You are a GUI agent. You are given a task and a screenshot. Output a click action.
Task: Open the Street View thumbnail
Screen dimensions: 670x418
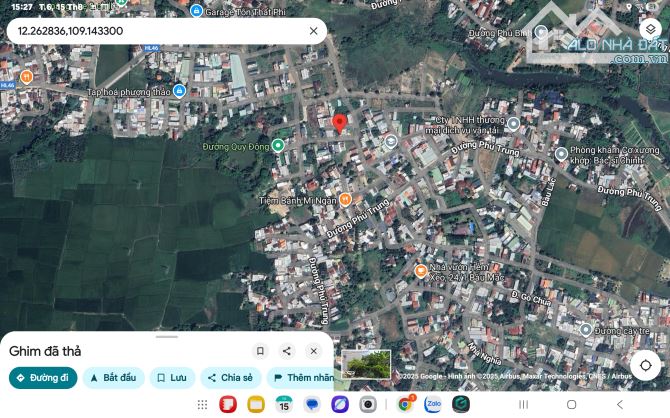point(367,362)
